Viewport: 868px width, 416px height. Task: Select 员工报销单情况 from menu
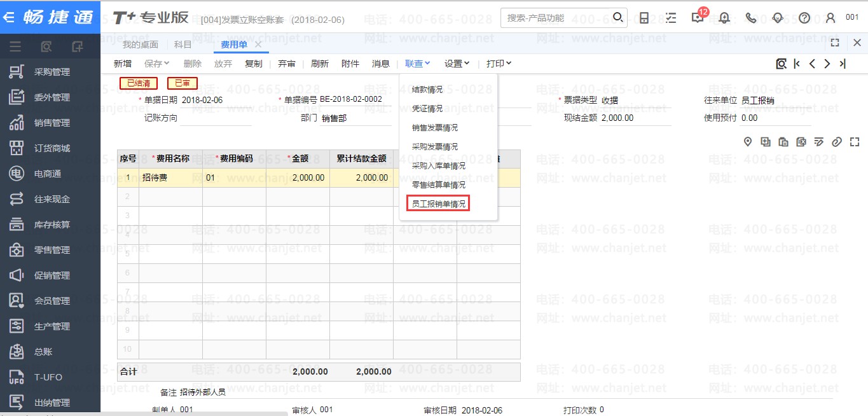438,204
